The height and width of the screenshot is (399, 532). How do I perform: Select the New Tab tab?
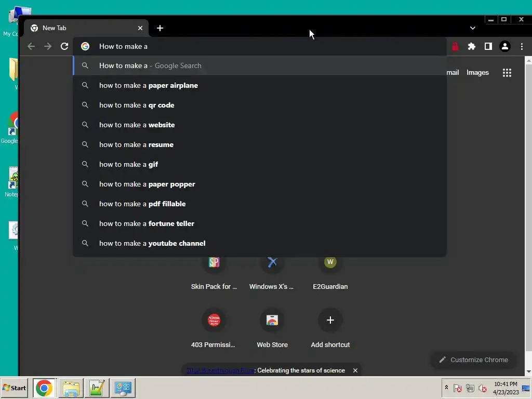[x=86, y=28]
